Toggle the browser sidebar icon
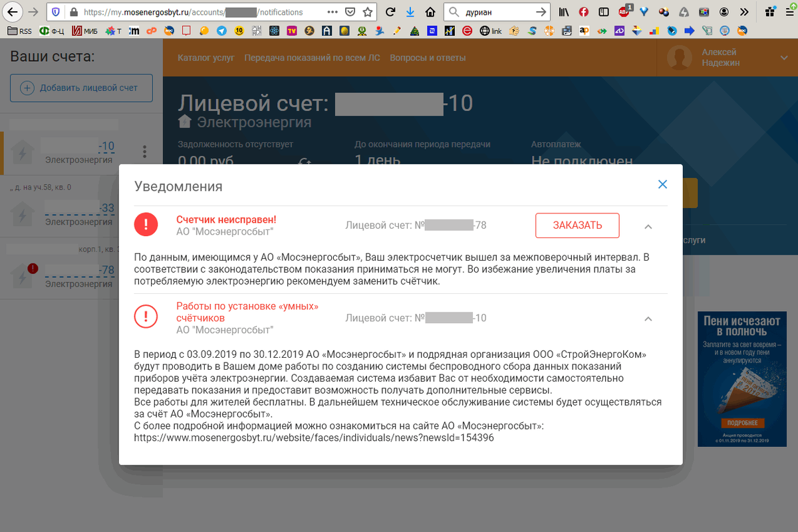 click(603, 12)
